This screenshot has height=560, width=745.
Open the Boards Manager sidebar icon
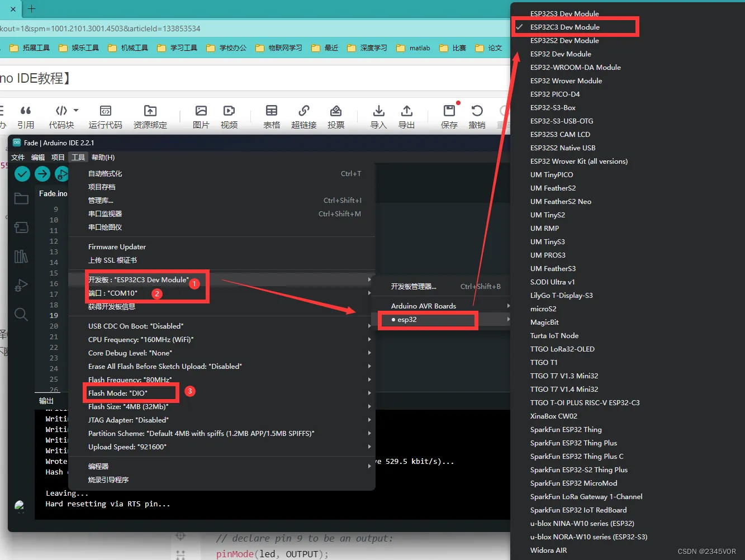21,227
